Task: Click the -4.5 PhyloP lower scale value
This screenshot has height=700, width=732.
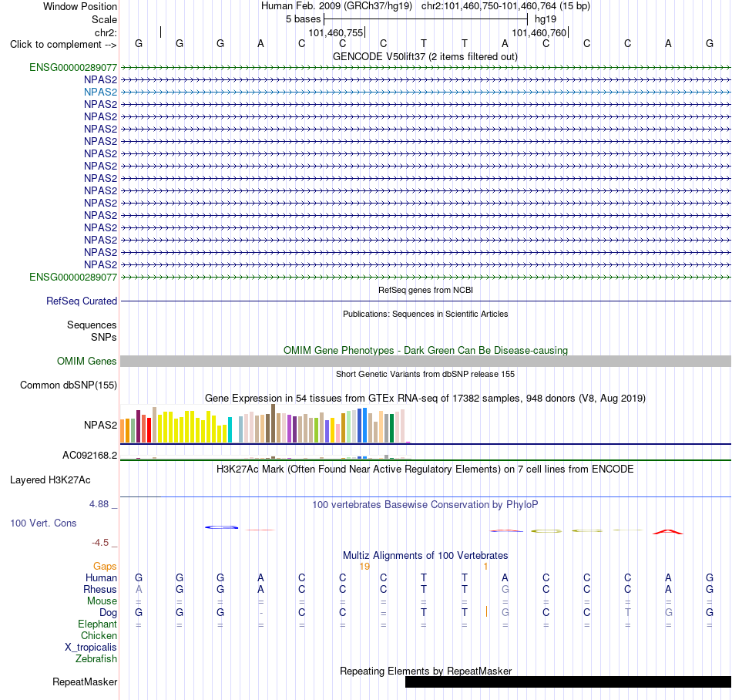Action: 100,543
